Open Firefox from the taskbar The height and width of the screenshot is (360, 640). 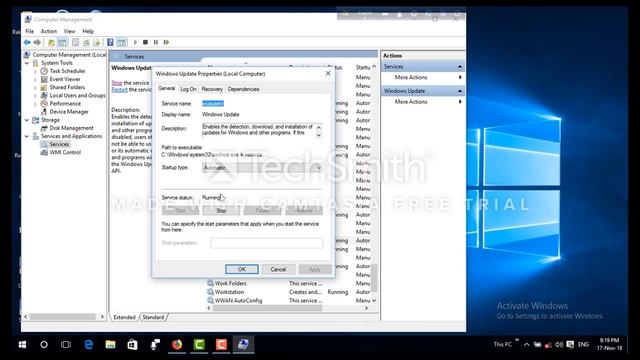[x=177, y=345]
